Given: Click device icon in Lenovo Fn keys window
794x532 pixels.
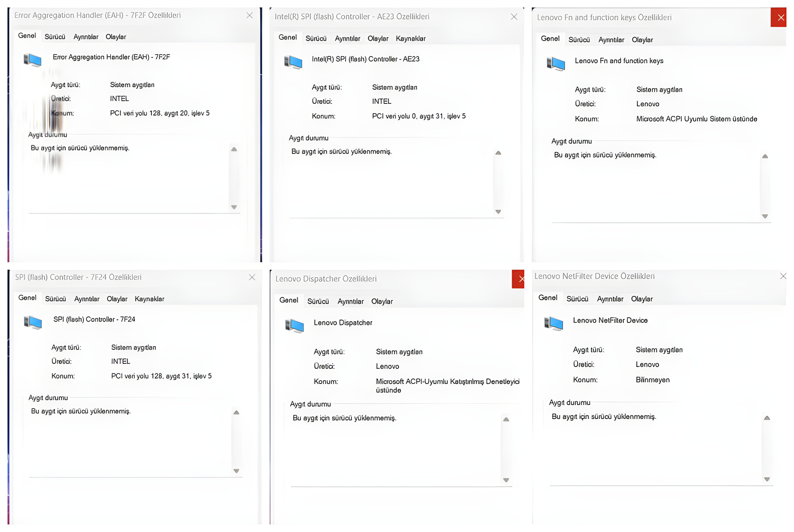Looking at the screenshot, I should tap(556, 64).
